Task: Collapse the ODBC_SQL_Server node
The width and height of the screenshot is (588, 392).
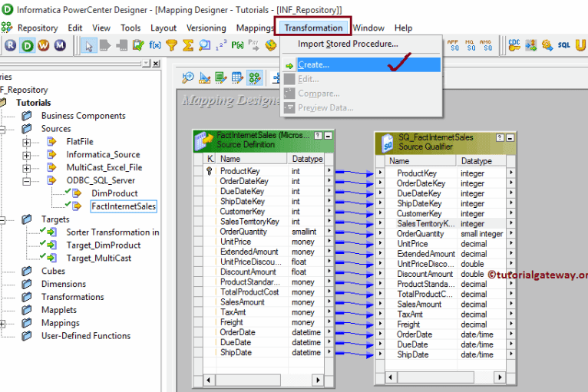Action: [x=26, y=181]
